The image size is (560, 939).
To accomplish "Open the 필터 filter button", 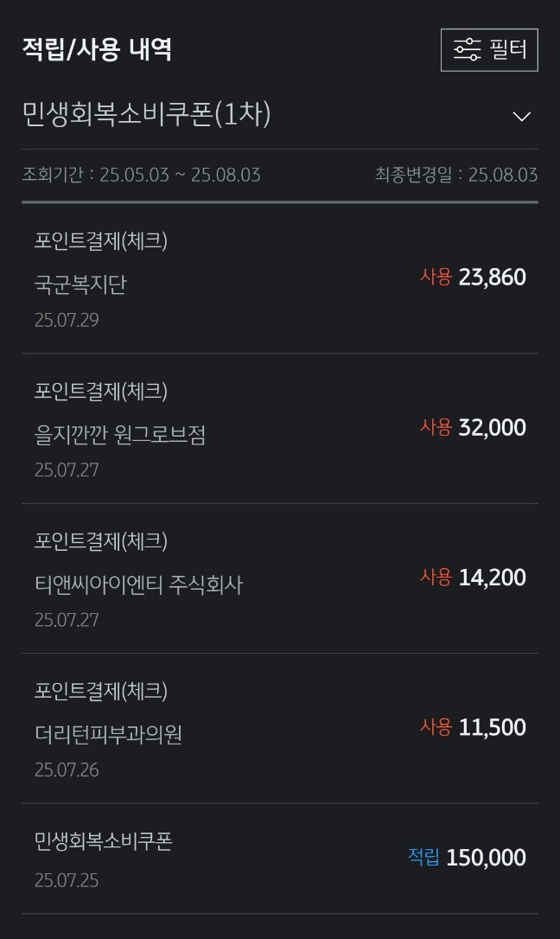I will coord(489,50).
